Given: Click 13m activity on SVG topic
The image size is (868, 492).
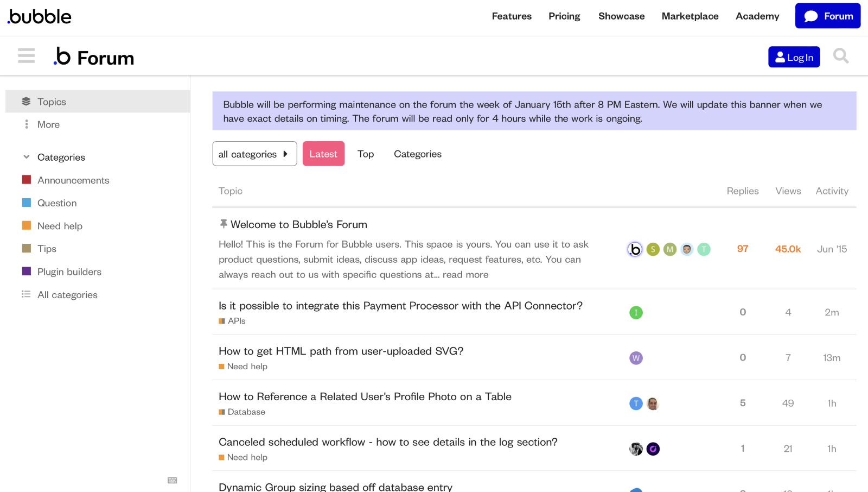Looking at the screenshot, I should point(832,358).
